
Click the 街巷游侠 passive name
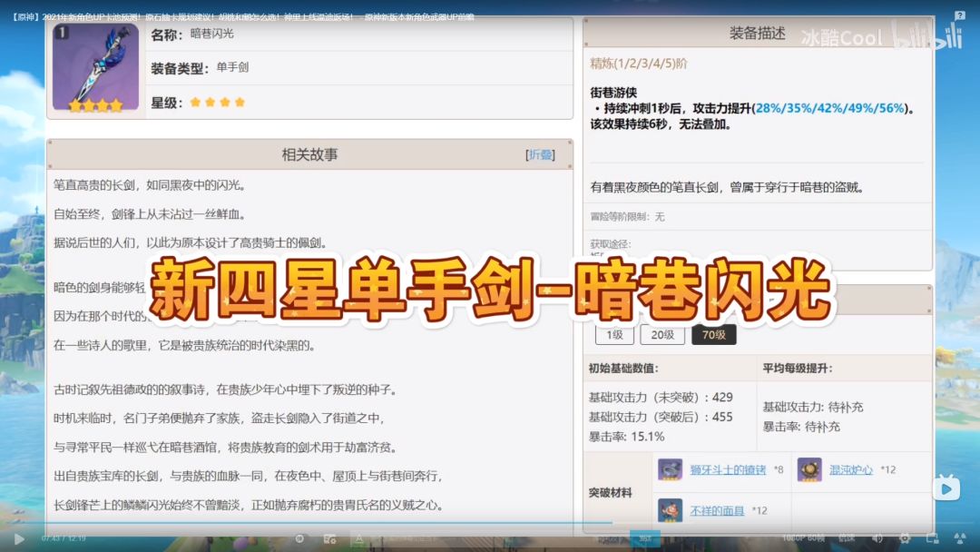(x=613, y=93)
